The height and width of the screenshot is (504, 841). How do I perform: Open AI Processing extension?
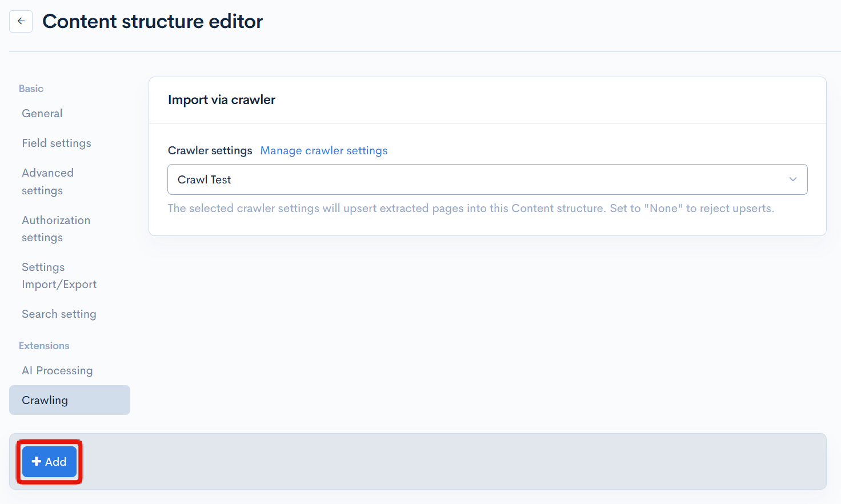tap(57, 370)
